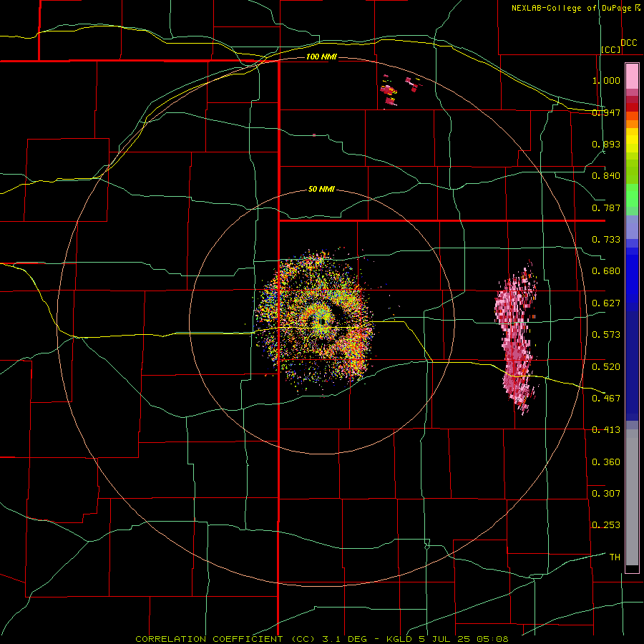Click the TH threshold label
Screen dimensions: 644x644
pos(615,557)
